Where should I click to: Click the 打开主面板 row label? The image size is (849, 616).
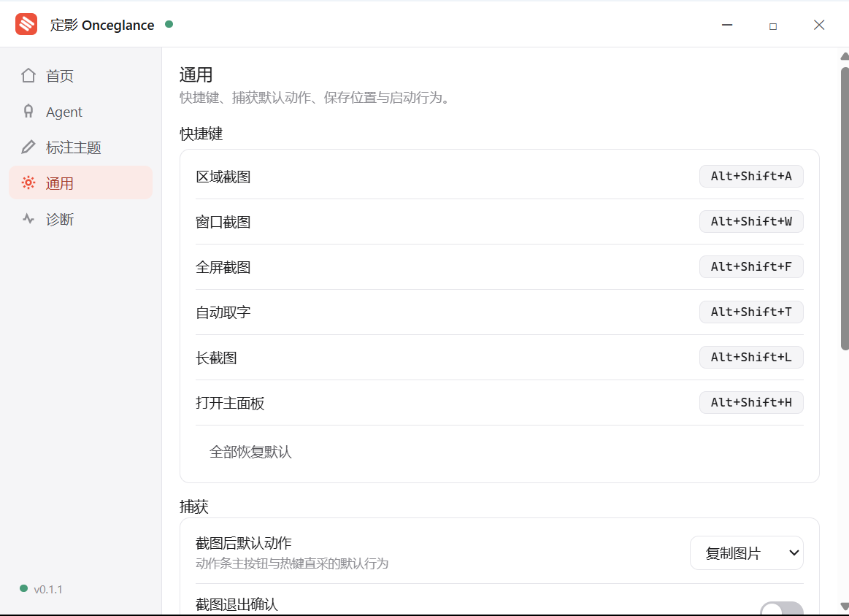click(230, 403)
